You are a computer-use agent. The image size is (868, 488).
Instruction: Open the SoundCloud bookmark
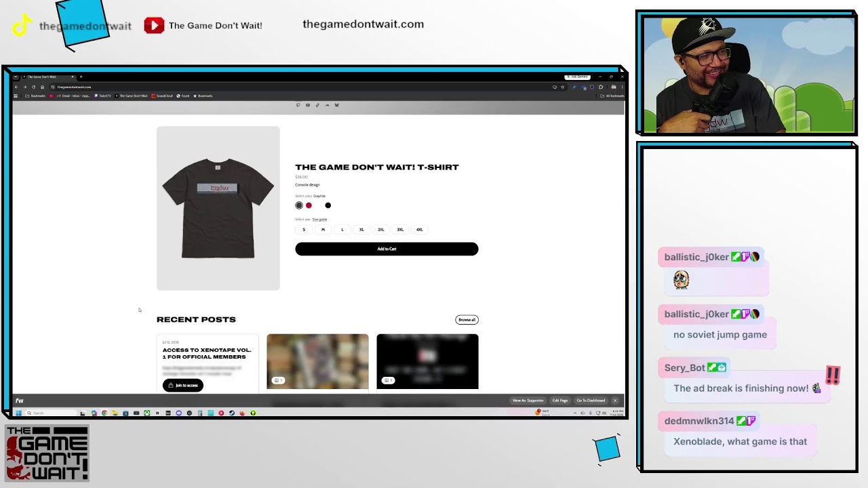(x=162, y=96)
